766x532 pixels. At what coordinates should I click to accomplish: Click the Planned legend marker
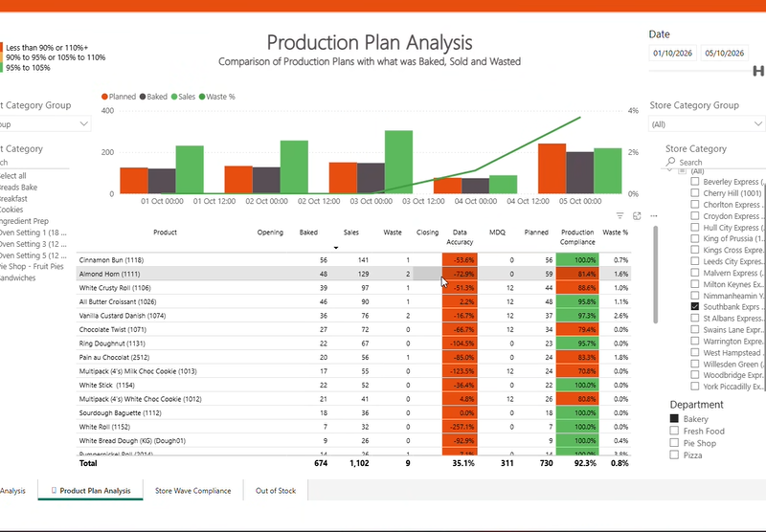104,97
